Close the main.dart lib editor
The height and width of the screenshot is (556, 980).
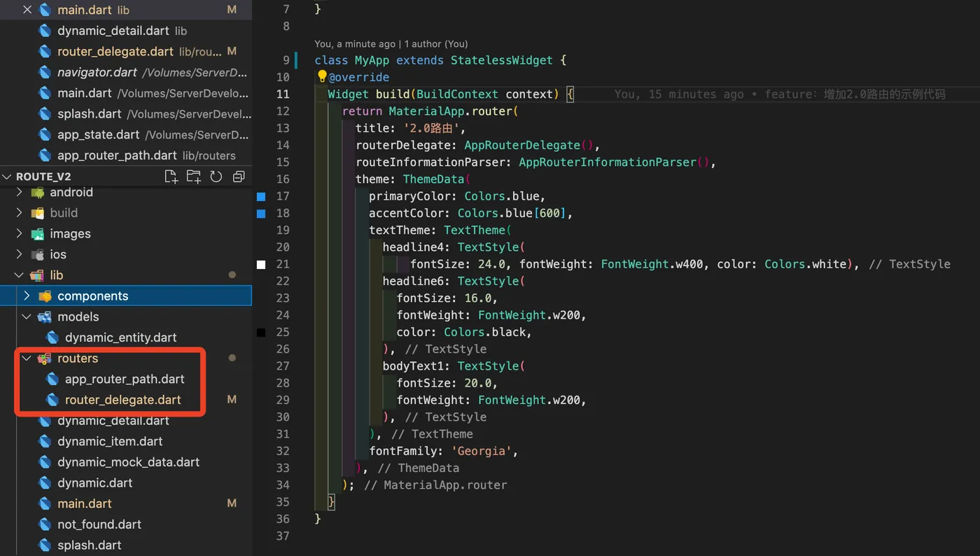click(x=27, y=10)
